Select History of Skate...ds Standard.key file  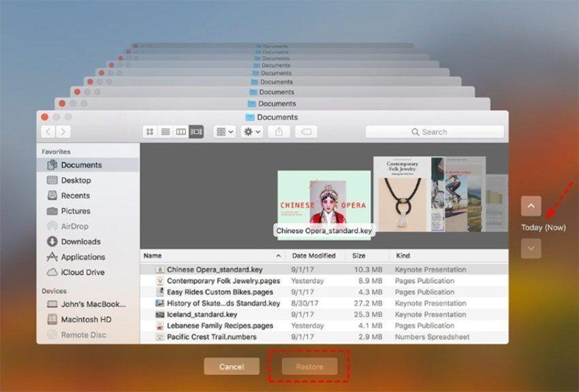point(324,304)
